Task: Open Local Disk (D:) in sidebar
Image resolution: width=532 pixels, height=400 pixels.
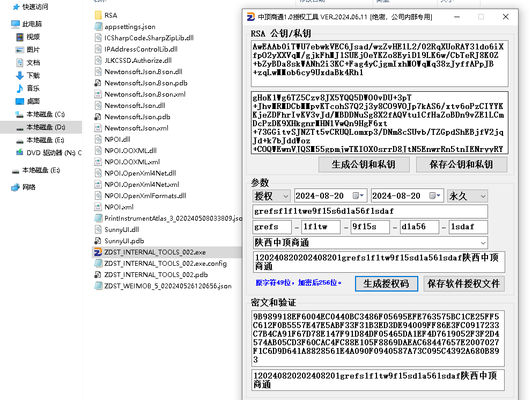Action: 45,127
